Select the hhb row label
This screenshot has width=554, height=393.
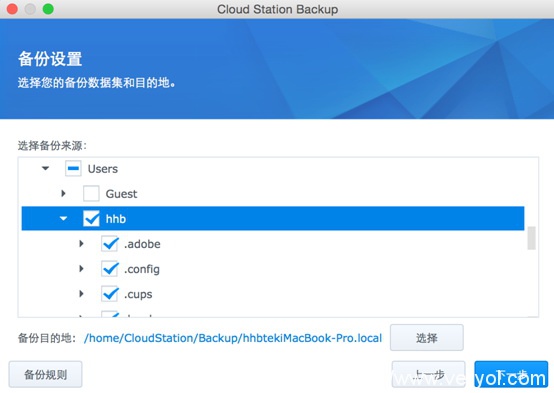[116, 219]
